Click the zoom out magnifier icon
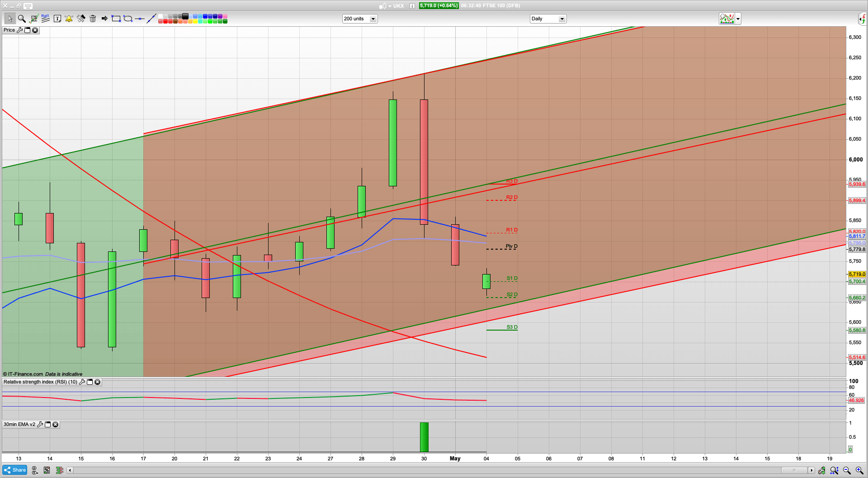Screen dimensions: 868x478 847,470
